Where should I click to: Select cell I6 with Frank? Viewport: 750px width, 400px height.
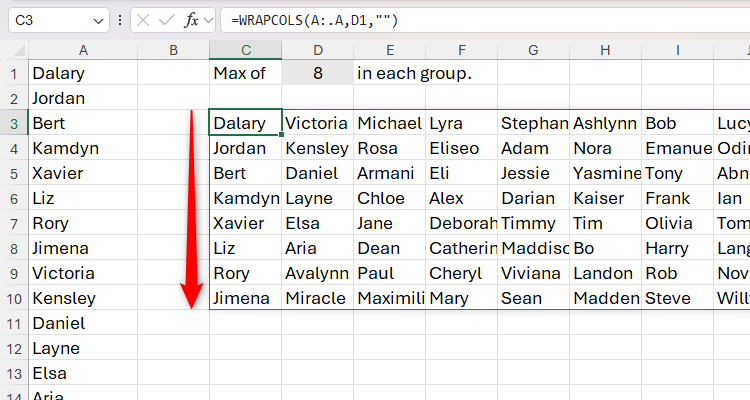(x=677, y=198)
